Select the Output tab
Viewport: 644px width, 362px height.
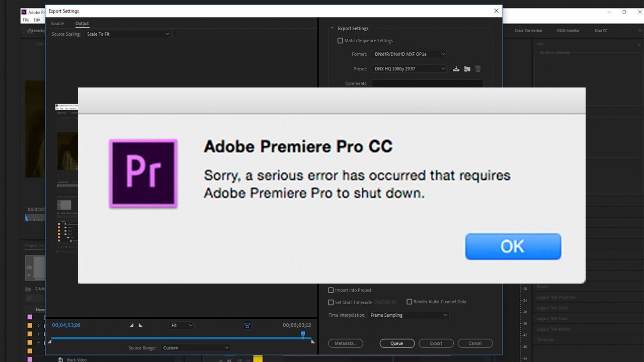(x=82, y=24)
